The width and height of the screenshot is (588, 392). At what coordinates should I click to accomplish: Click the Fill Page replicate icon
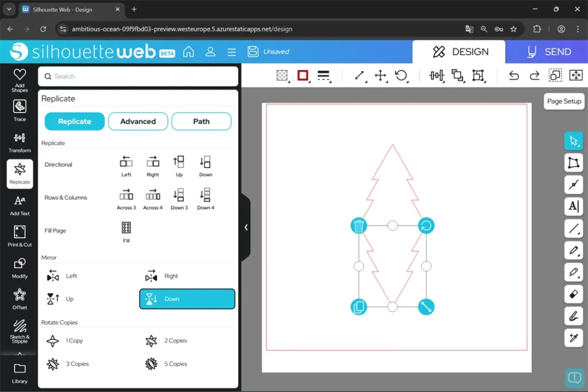[126, 228]
